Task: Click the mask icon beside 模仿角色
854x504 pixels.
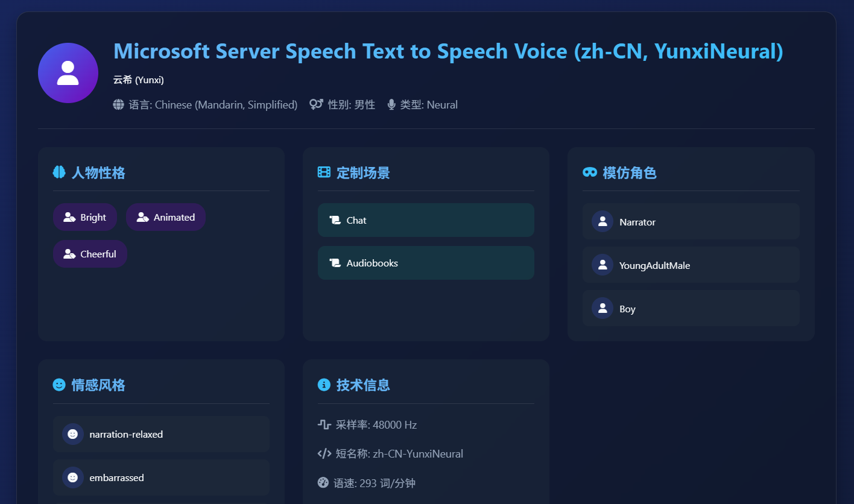Action: (x=589, y=173)
